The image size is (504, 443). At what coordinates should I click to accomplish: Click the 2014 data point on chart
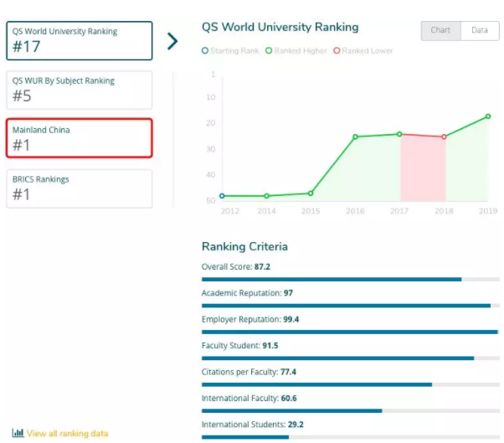(267, 196)
